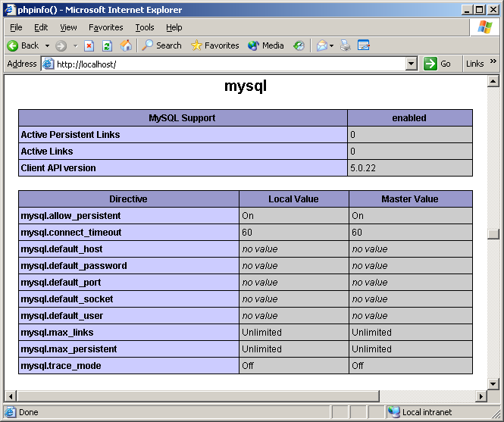Expand the Mail button dropdown arrow
The width and height of the screenshot is (504, 422).
[x=332, y=45]
